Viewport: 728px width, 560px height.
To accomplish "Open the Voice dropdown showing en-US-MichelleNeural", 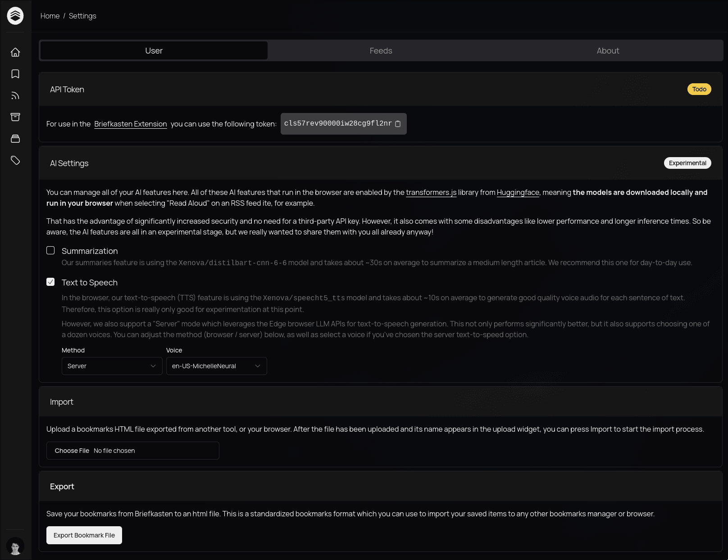I will point(216,366).
